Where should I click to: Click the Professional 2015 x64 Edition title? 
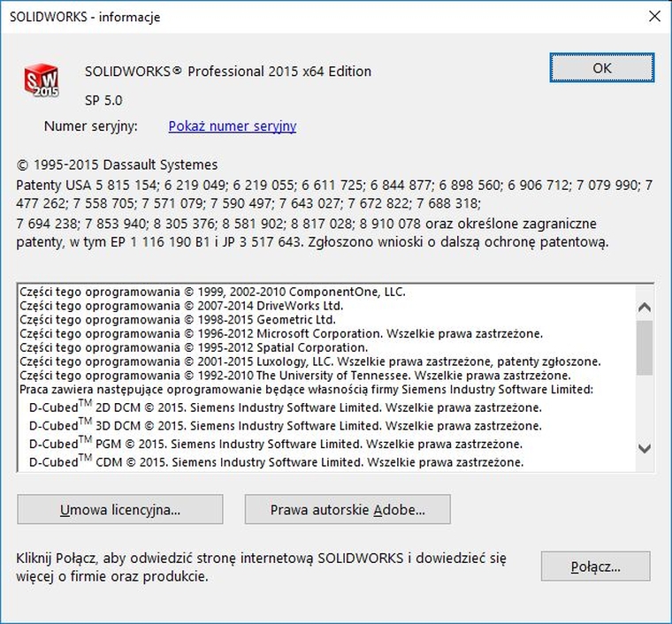(x=228, y=72)
